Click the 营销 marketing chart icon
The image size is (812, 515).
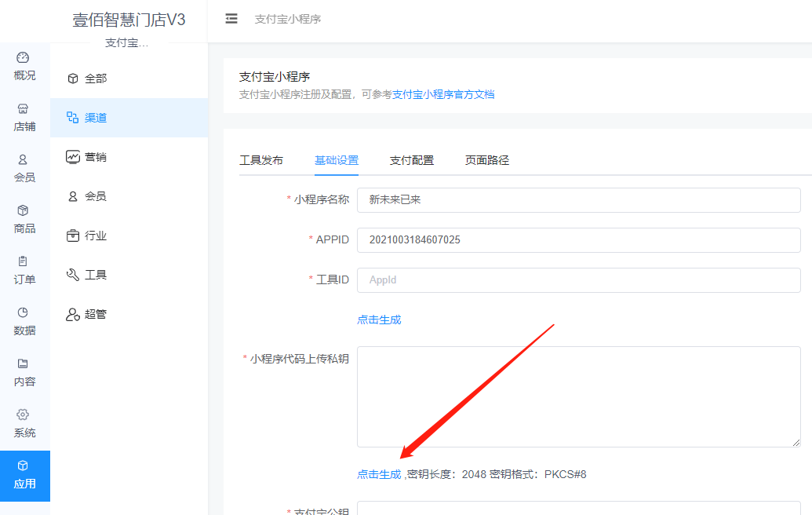tap(73, 156)
